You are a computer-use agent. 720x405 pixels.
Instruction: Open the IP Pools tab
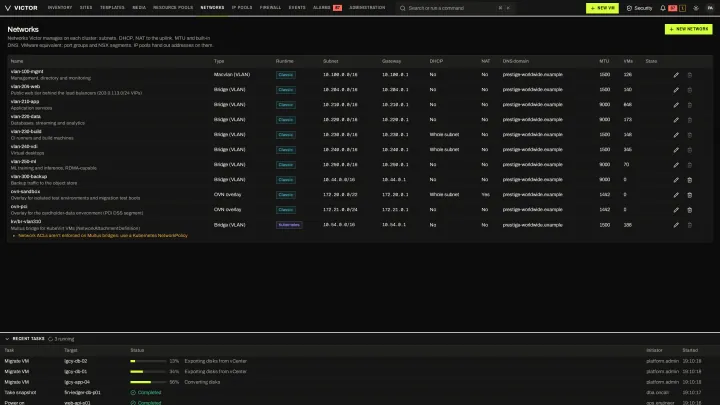(242, 8)
